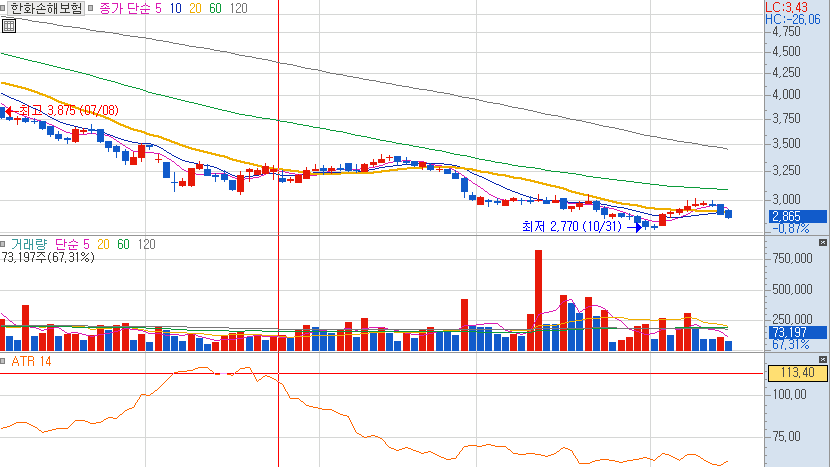The height and width of the screenshot is (468, 830).
Task: Click the tallest red volume bar
Action: [x=538, y=300]
